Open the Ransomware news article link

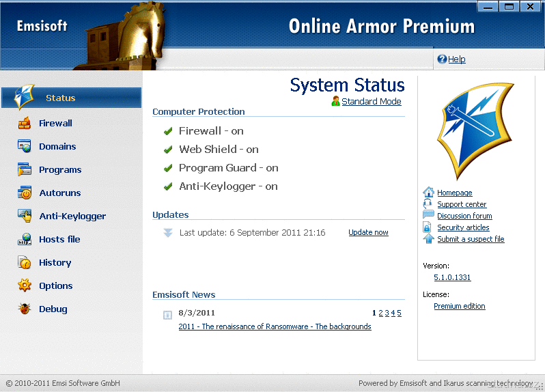click(x=275, y=326)
